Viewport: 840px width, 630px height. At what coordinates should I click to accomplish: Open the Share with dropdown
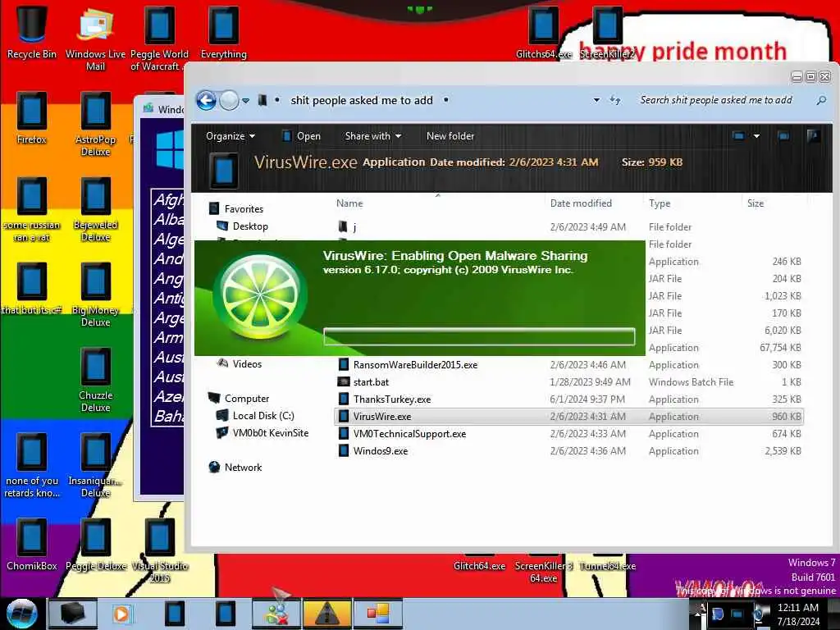point(373,136)
